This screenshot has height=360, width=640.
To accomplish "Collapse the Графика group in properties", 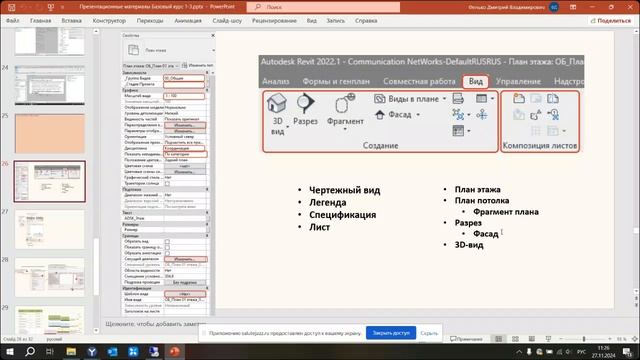I will click(207, 90).
